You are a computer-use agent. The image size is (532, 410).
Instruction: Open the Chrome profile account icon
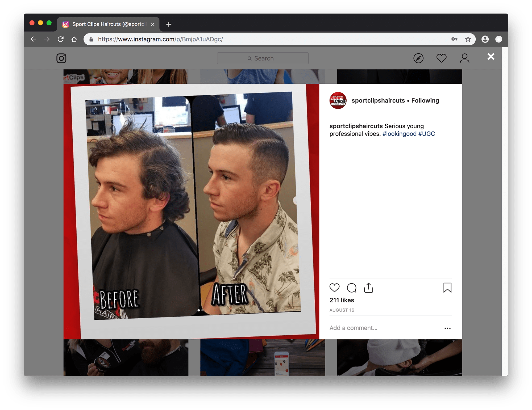pyautogui.click(x=485, y=39)
